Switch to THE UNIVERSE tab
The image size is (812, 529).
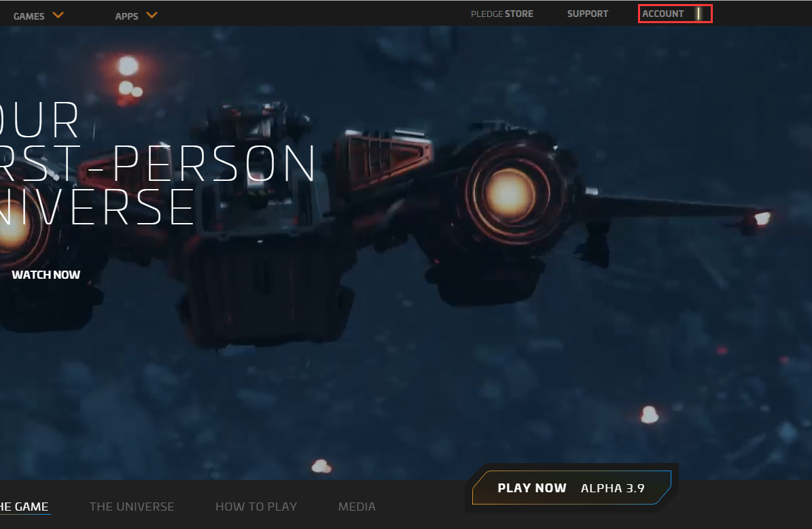pyautogui.click(x=132, y=507)
